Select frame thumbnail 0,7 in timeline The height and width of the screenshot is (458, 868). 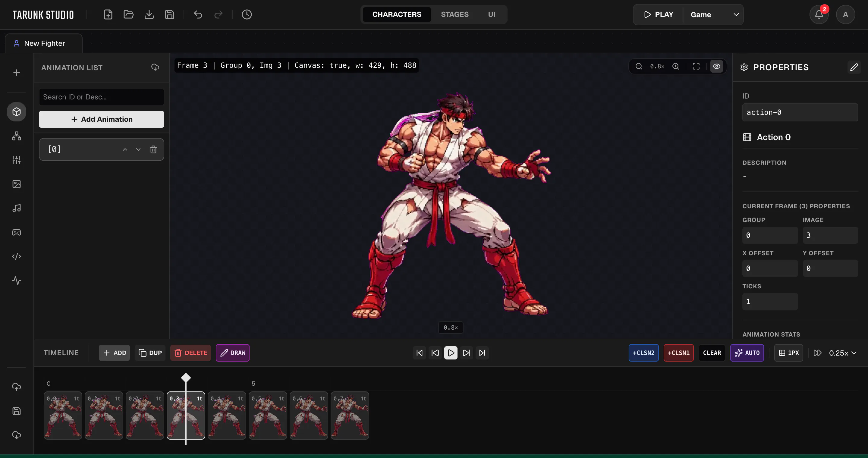[x=350, y=416]
